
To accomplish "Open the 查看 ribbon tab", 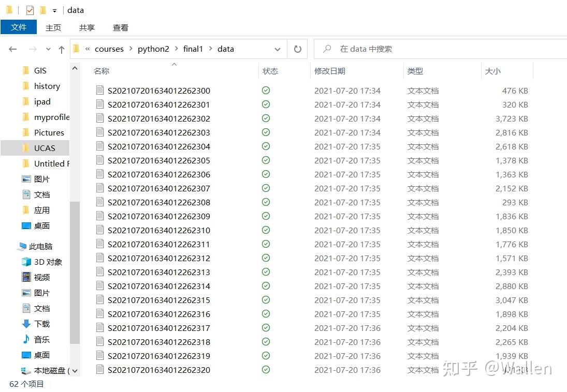I will (x=121, y=27).
